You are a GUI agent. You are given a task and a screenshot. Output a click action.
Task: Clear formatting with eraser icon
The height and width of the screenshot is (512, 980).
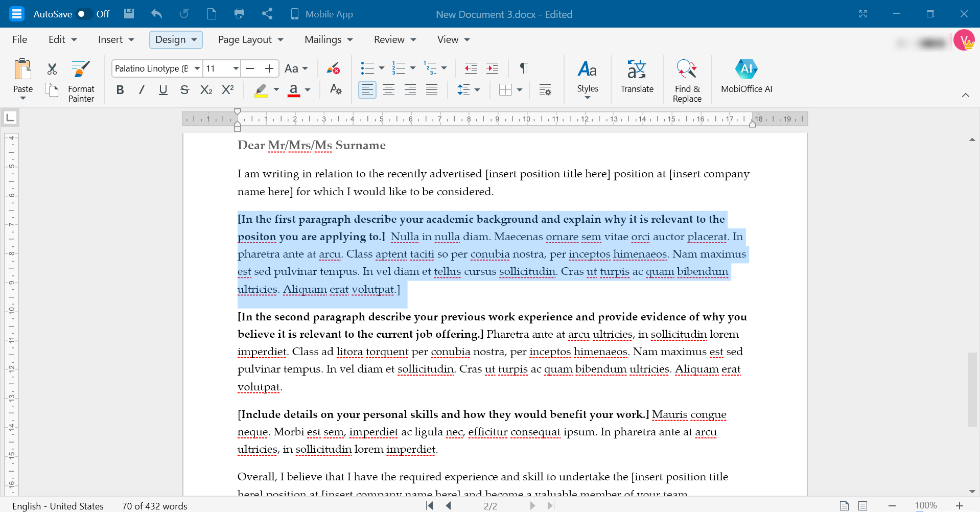click(x=334, y=68)
